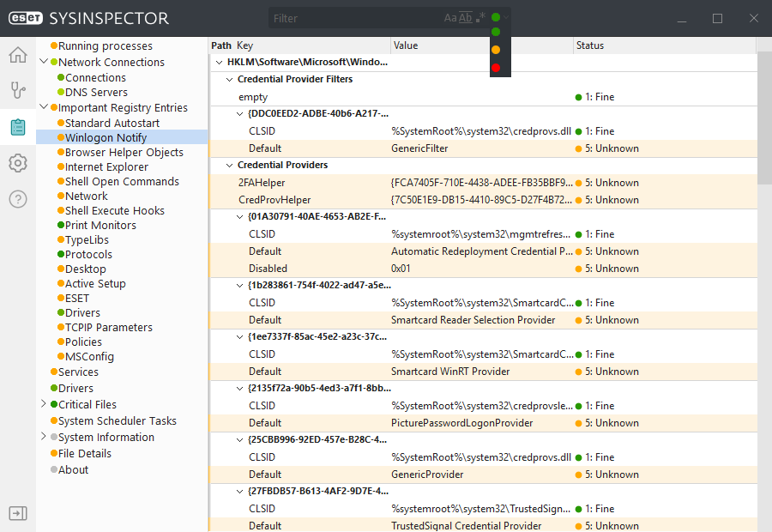Open Browser Helper Objects in the tree

coord(124,152)
